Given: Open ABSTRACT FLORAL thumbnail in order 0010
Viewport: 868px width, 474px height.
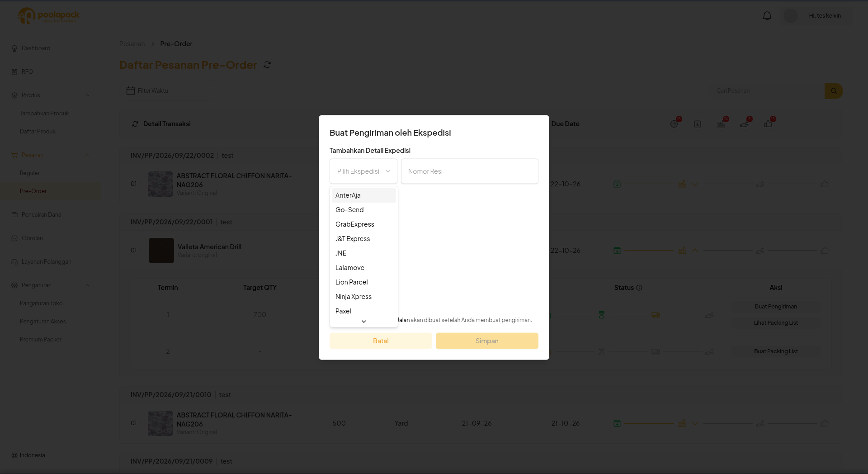Looking at the screenshot, I should pyautogui.click(x=160, y=423).
